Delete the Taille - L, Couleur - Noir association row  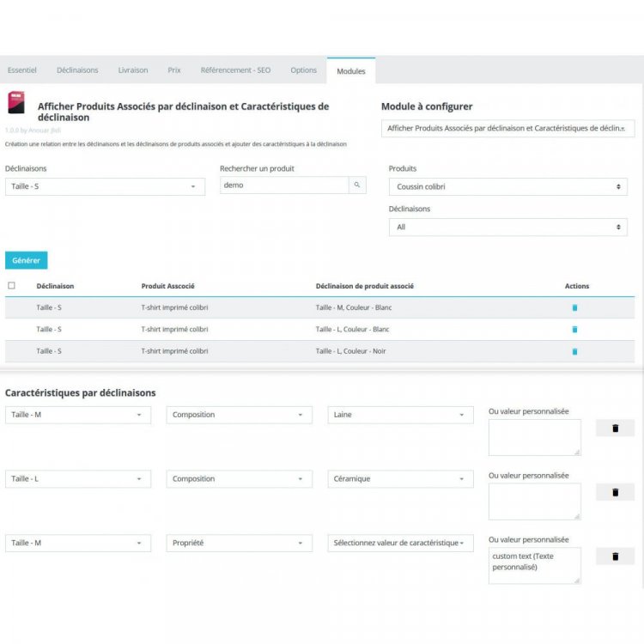(x=574, y=351)
